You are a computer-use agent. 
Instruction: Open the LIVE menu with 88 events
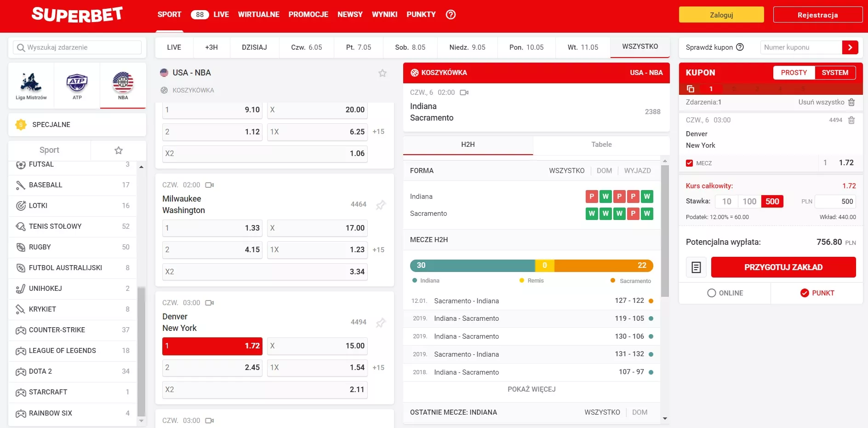pyautogui.click(x=210, y=15)
